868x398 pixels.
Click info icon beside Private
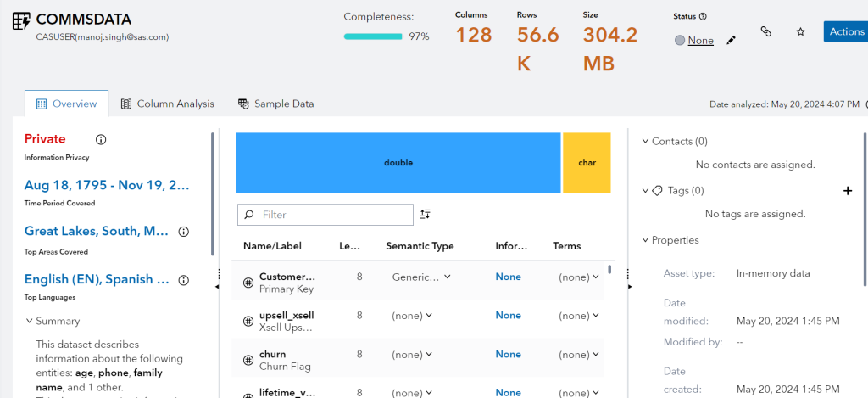(x=101, y=140)
